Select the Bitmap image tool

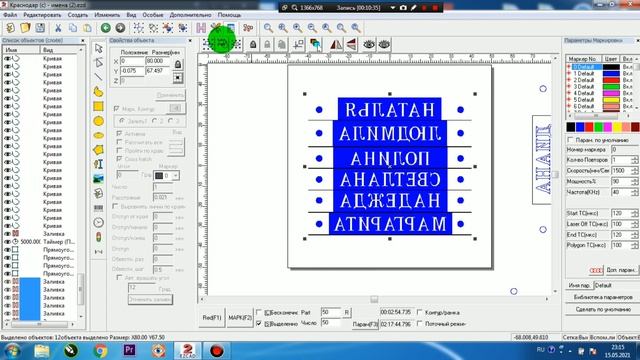(98, 179)
